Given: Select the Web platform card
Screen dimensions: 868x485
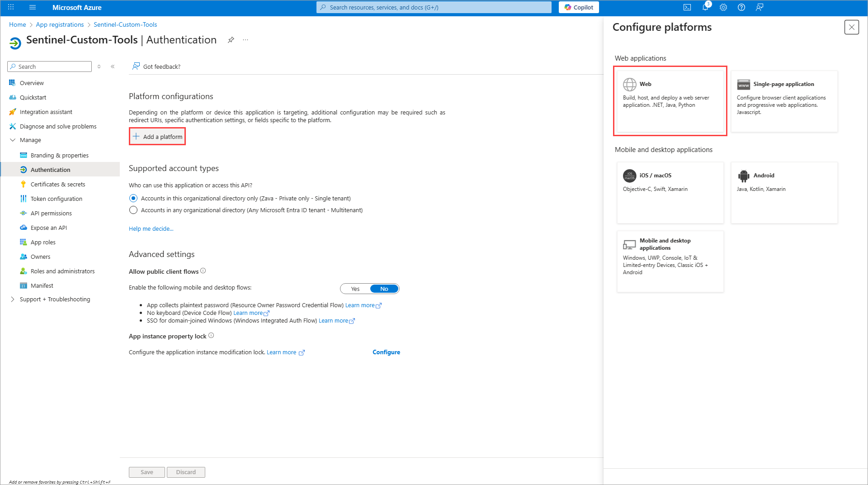Looking at the screenshot, I should coord(670,101).
